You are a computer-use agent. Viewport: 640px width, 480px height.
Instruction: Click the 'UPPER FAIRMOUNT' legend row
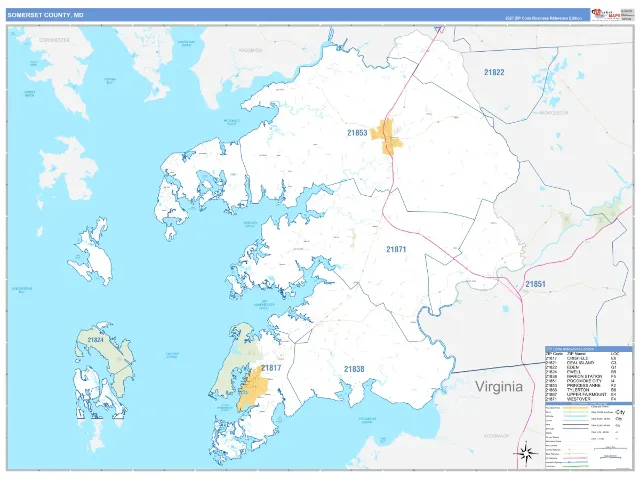point(582,394)
